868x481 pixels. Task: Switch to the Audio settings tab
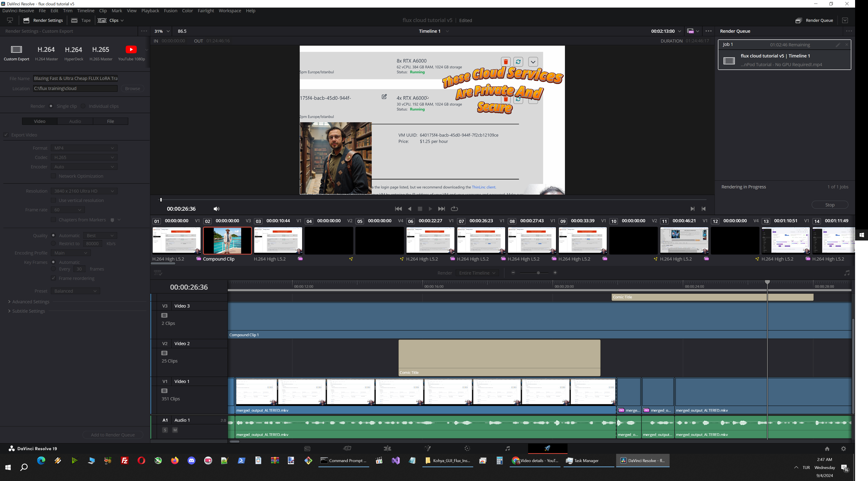(x=75, y=121)
